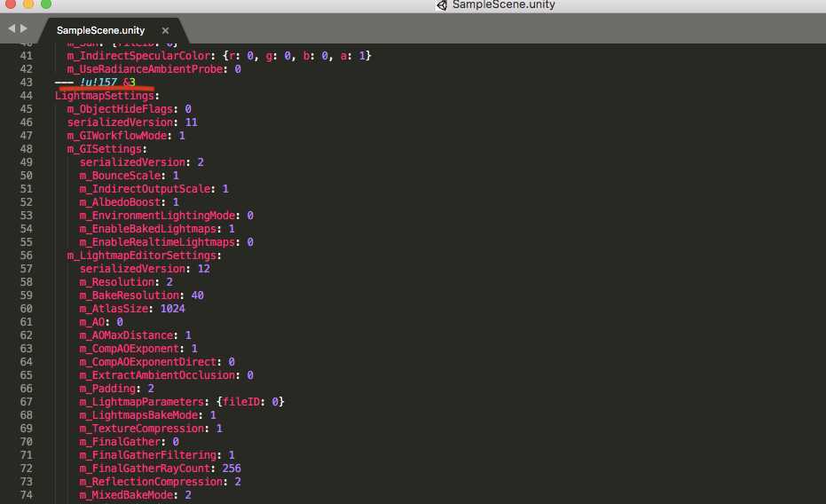Click 'm_CompAOExponent' key on line 63
The width and height of the screenshot is (826, 504).
pyautogui.click(x=130, y=349)
